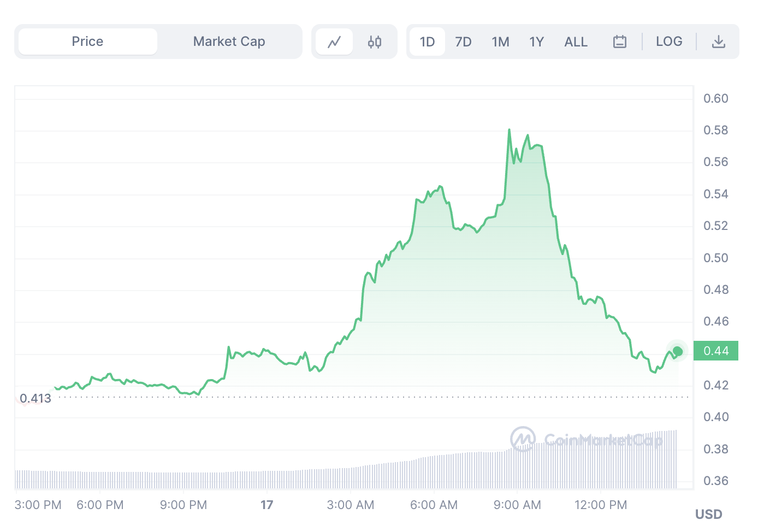758x532 pixels.
Task: Choose the 1M time range
Action: (x=500, y=42)
